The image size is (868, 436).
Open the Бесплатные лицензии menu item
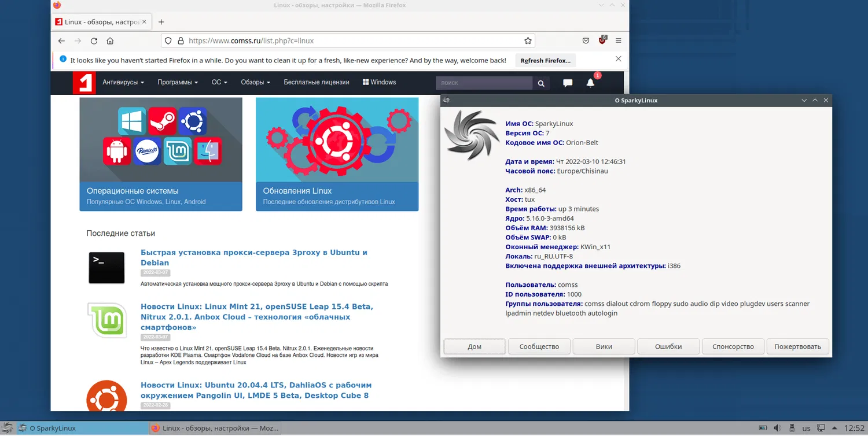(x=317, y=83)
